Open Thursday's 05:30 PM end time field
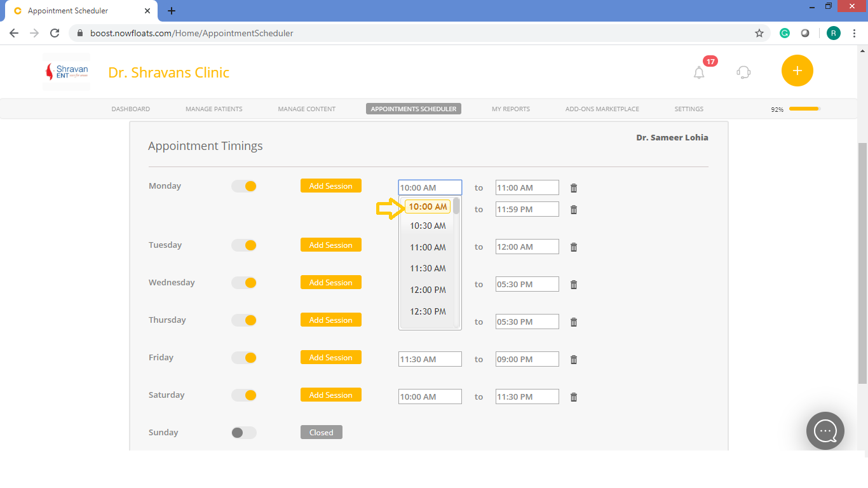 tap(527, 322)
